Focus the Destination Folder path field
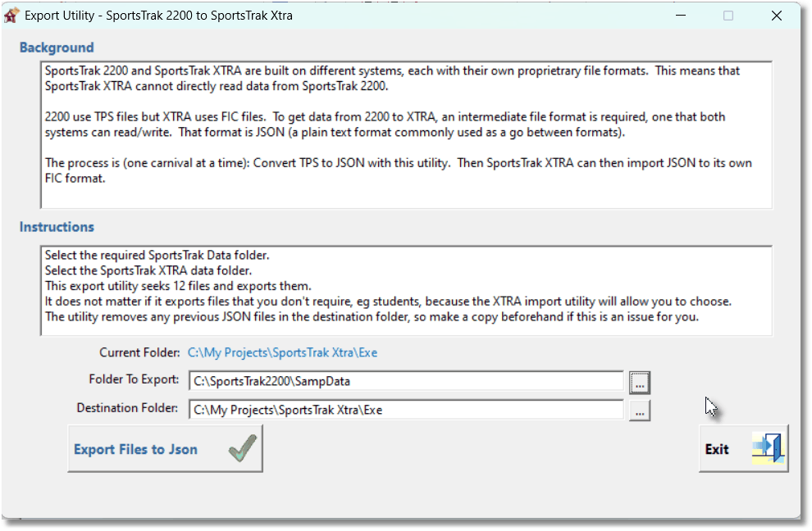The width and height of the screenshot is (812, 531). (406, 411)
